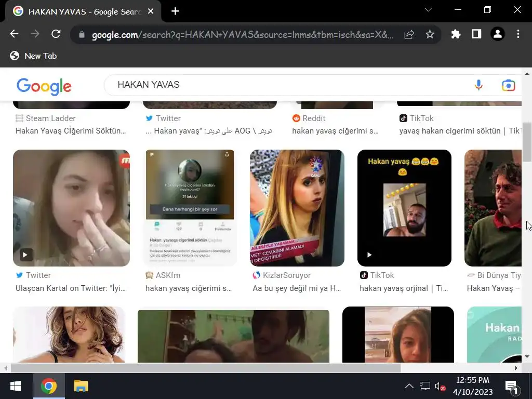Click the Reddit source icon
This screenshot has width=532, height=399.
click(296, 118)
